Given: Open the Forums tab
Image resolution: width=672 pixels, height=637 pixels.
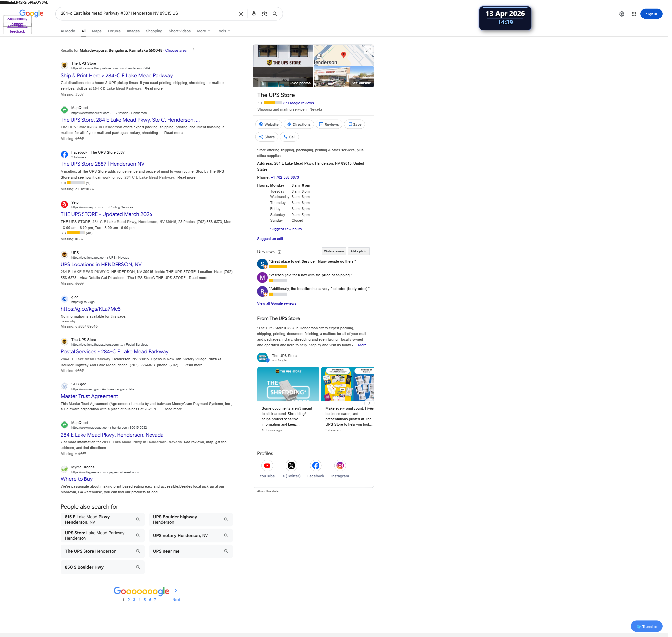Looking at the screenshot, I should pyautogui.click(x=115, y=31).
